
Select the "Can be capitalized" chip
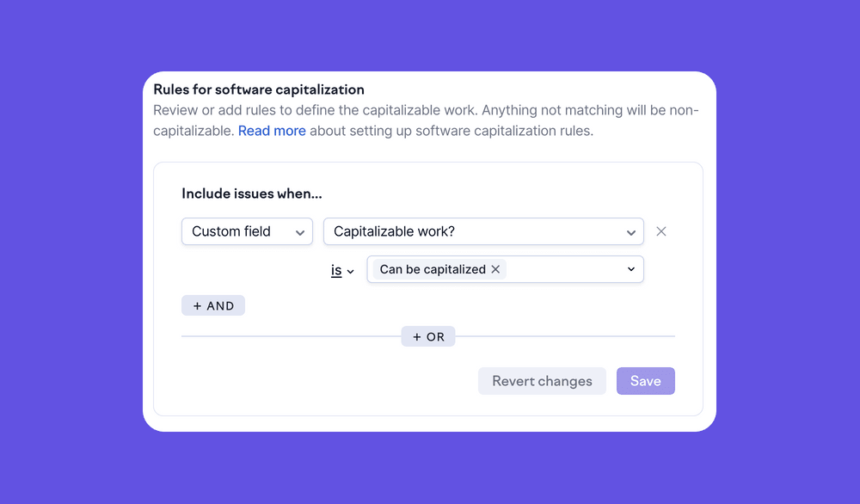click(x=433, y=269)
